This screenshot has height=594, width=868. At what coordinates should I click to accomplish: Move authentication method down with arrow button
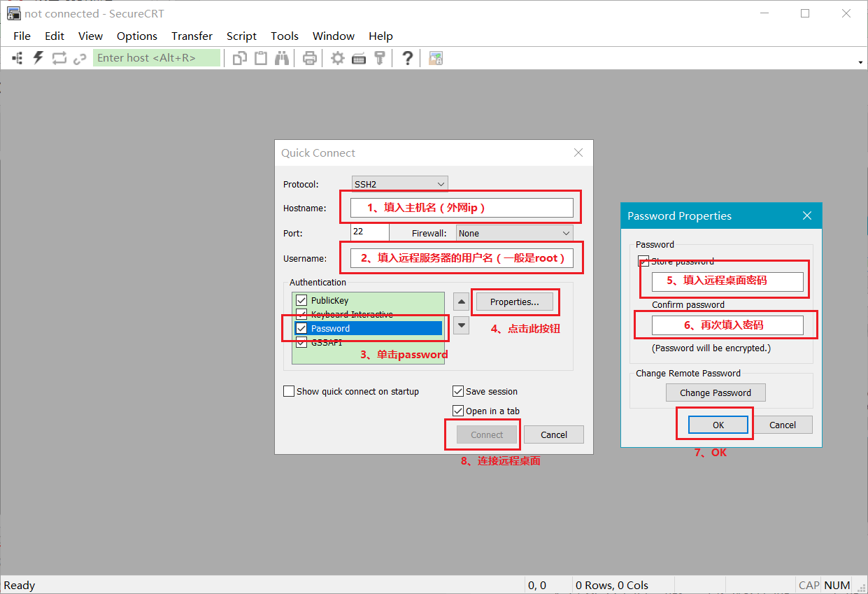461,325
